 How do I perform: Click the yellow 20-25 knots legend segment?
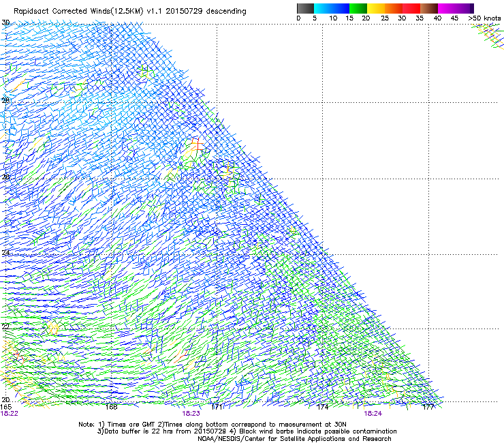pos(376,8)
